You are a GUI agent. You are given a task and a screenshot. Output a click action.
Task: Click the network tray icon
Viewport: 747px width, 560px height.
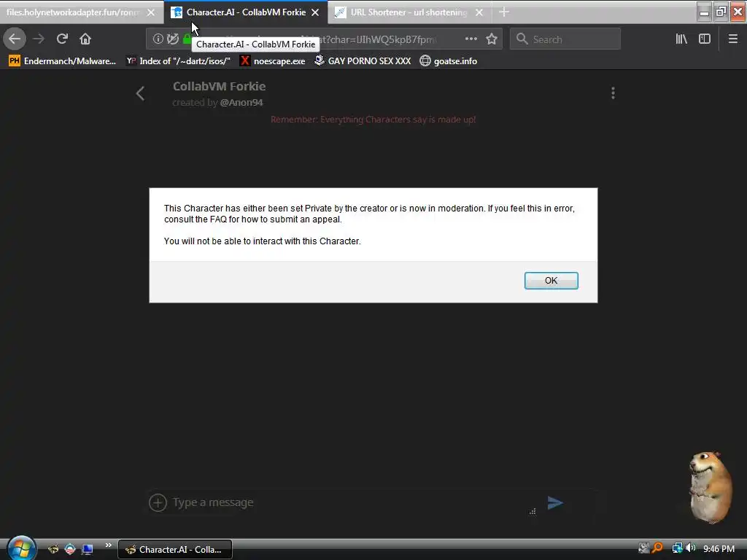pos(677,548)
